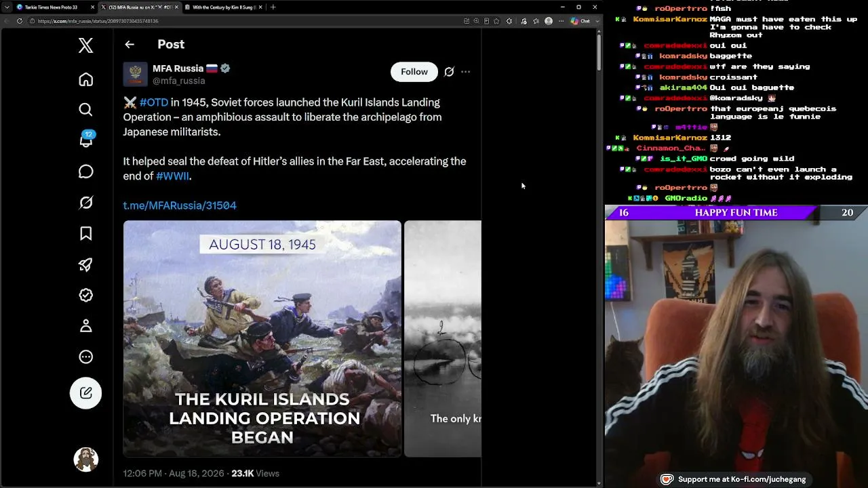Open the verified badge icon in sidebar
The width and height of the screenshot is (868, 488).
(85, 295)
